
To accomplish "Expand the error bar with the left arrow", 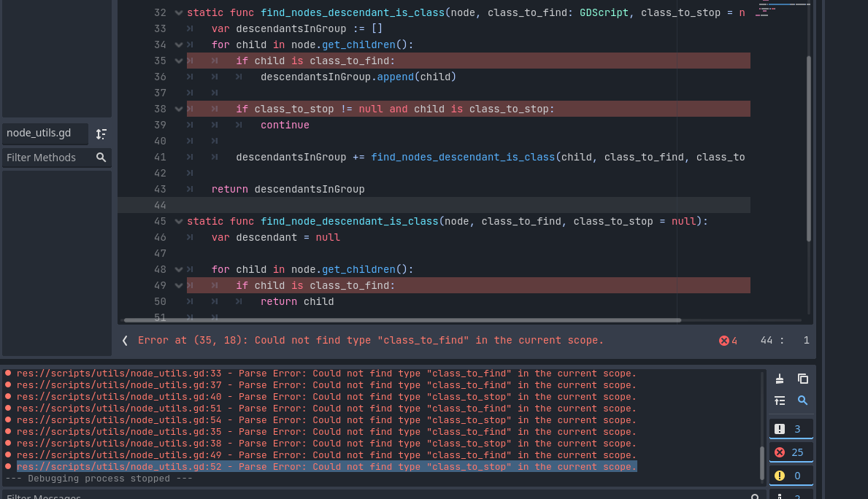I will tap(124, 339).
